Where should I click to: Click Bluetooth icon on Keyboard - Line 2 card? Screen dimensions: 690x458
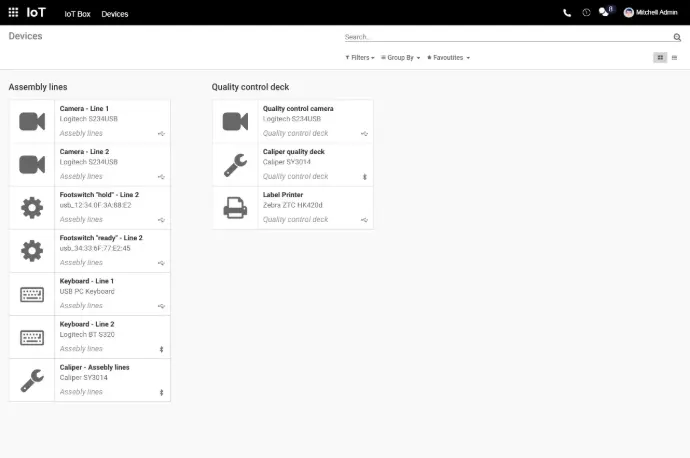point(161,349)
